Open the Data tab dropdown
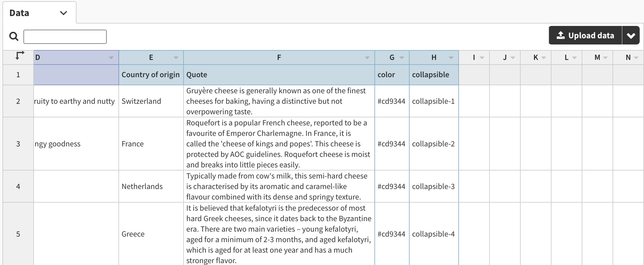This screenshot has height=265, width=644. [63, 13]
